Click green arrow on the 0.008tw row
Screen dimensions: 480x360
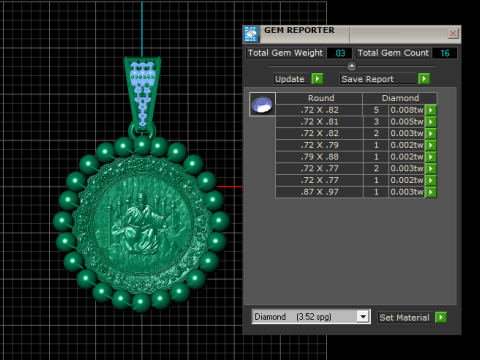tap(431, 110)
